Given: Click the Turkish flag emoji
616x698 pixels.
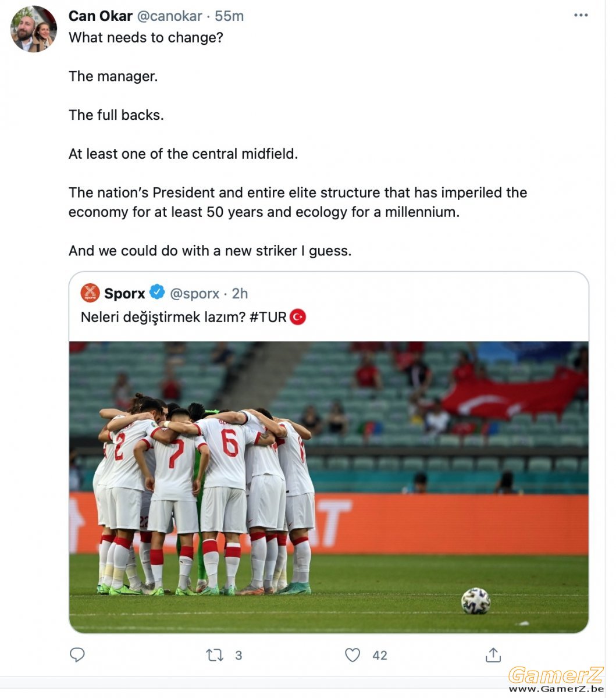Looking at the screenshot, I should click(298, 317).
